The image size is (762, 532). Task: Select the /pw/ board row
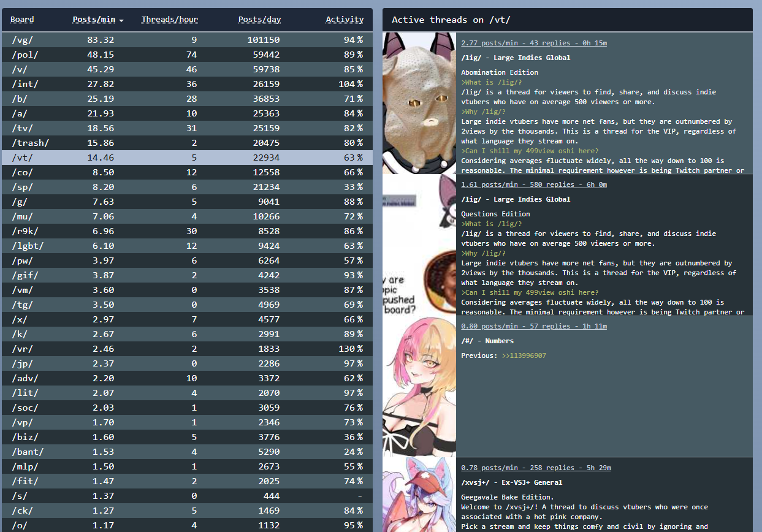click(x=187, y=260)
